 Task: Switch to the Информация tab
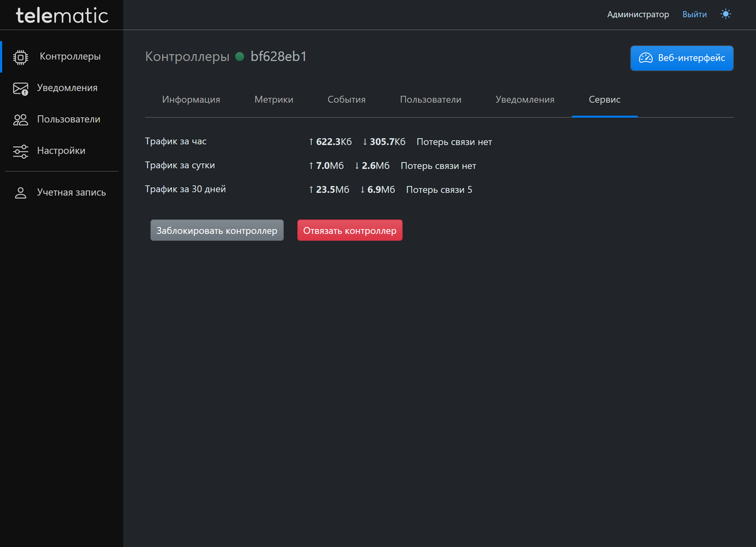pos(191,100)
